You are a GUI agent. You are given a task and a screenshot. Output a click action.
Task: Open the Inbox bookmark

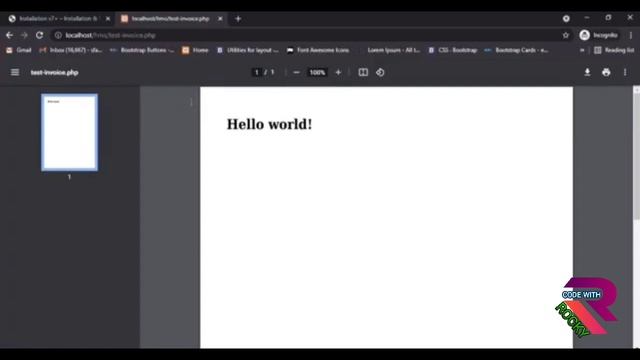click(x=71, y=50)
